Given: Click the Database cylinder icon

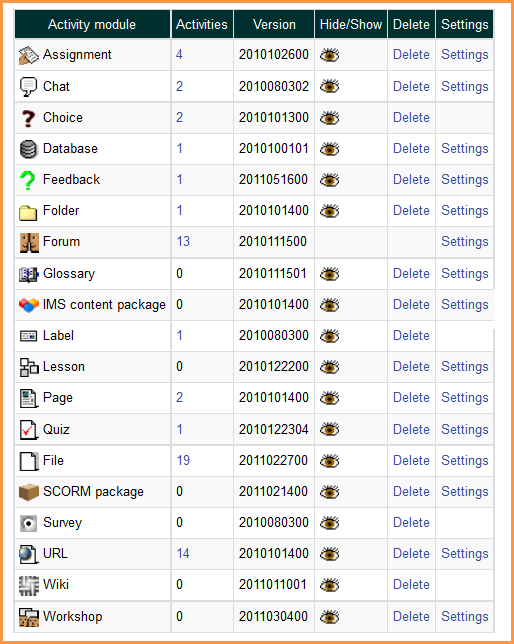Looking at the screenshot, I should pyautogui.click(x=28, y=149).
